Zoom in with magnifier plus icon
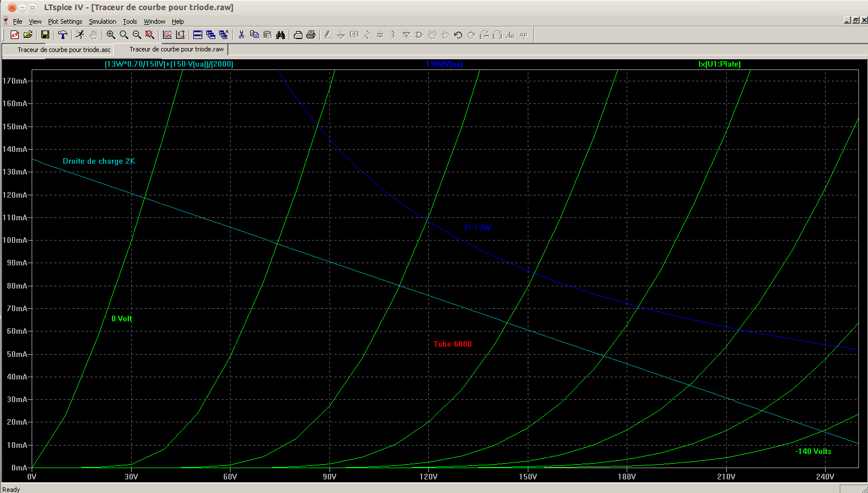The image size is (868, 493). (x=111, y=35)
